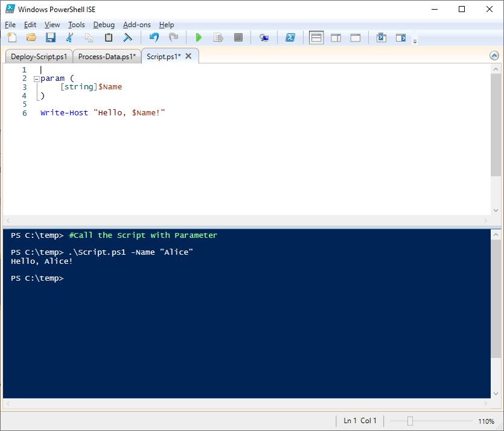Open the Add-ons menu
Viewport: 504px width, 431px height.
137,25
